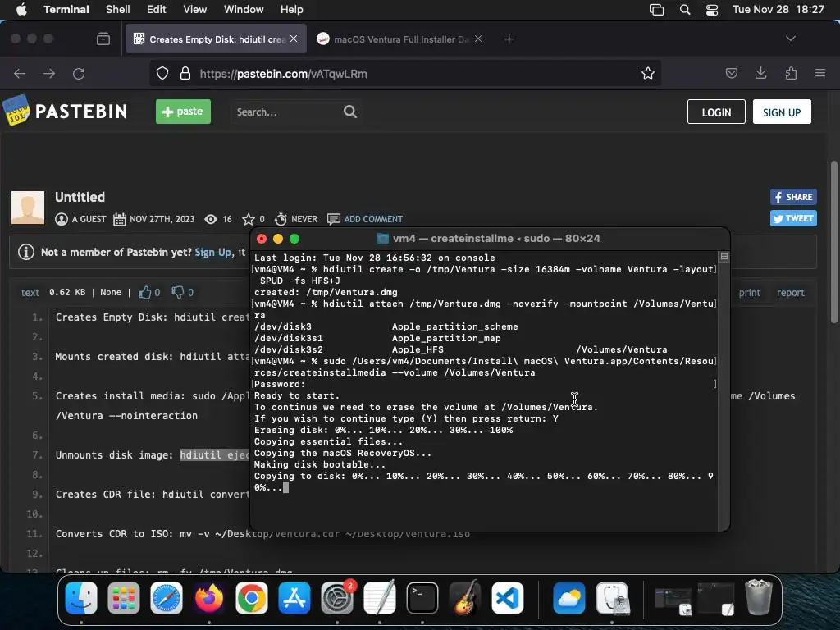Click the star rating icon next to 0

pyautogui.click(x=248, y=218)
